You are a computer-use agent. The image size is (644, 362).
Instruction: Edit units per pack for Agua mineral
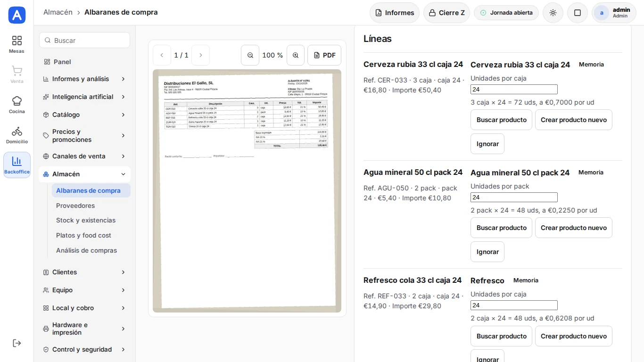pos(514,197)
